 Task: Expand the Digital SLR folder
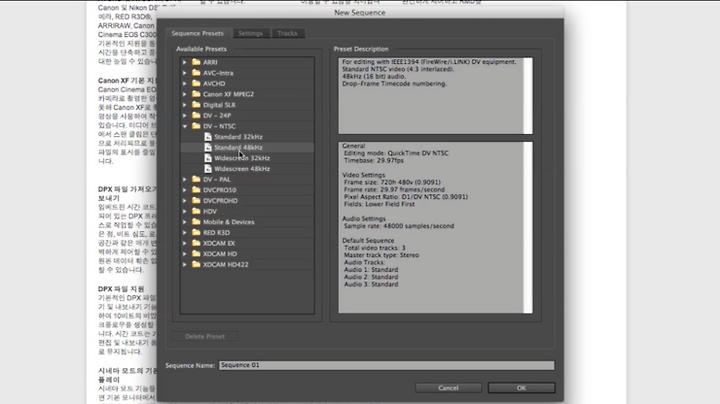(185, 105)
